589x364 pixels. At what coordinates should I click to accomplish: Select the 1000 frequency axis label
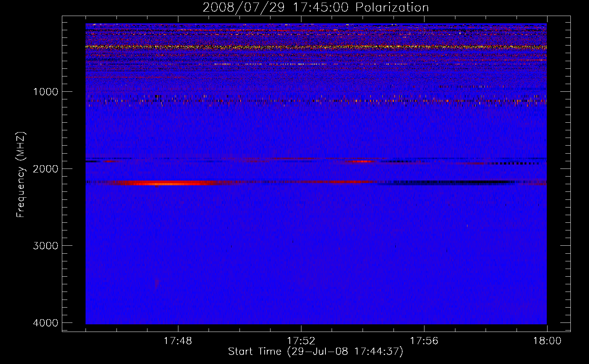point(46,92)
